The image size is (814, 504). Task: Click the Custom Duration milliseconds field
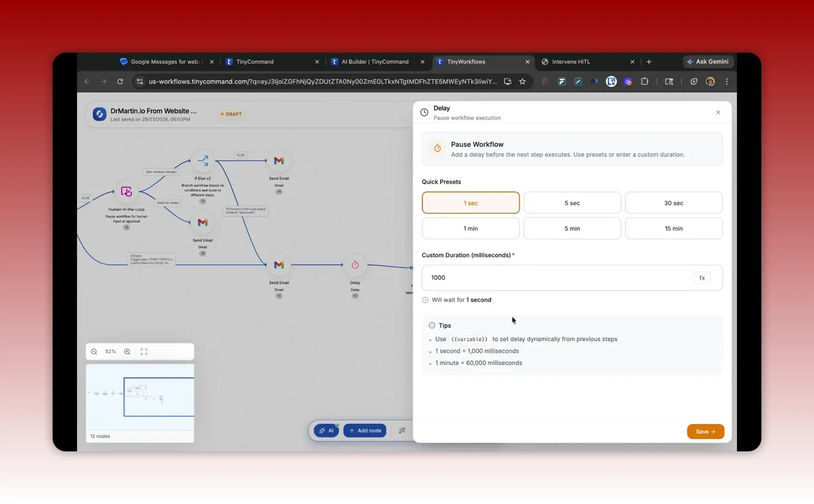(572, 277)
